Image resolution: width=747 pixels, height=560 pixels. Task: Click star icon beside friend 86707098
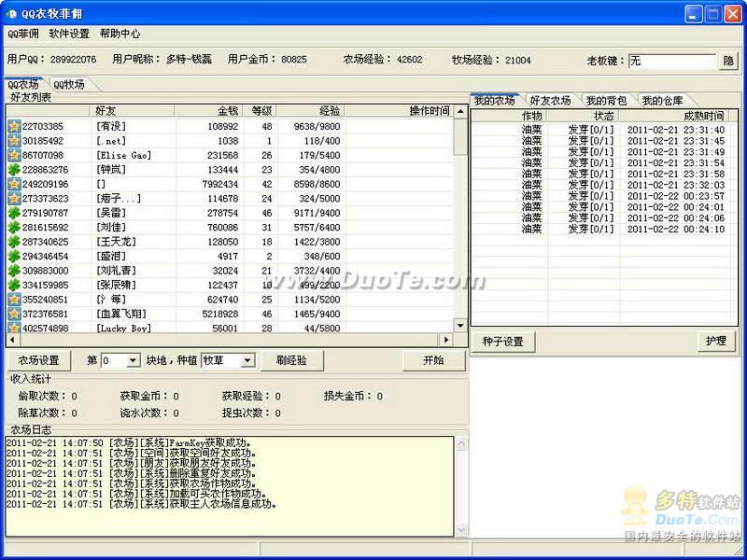click(x=14, y=155)
